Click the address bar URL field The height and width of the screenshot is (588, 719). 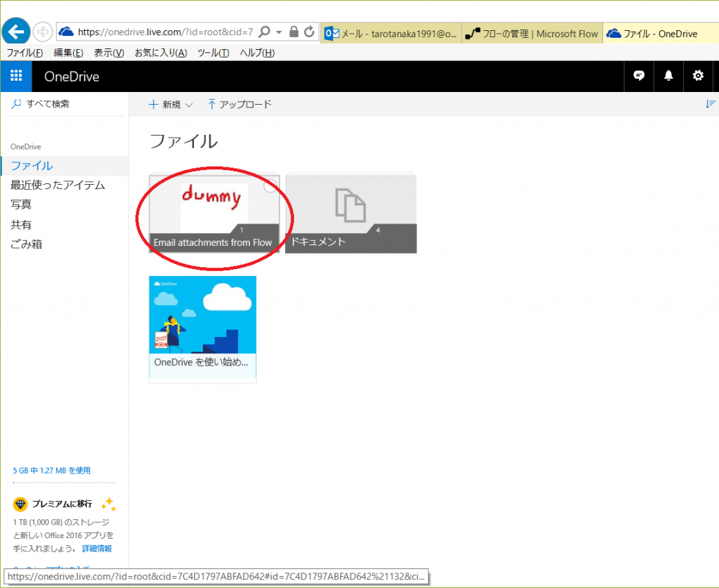pos(165,32)
